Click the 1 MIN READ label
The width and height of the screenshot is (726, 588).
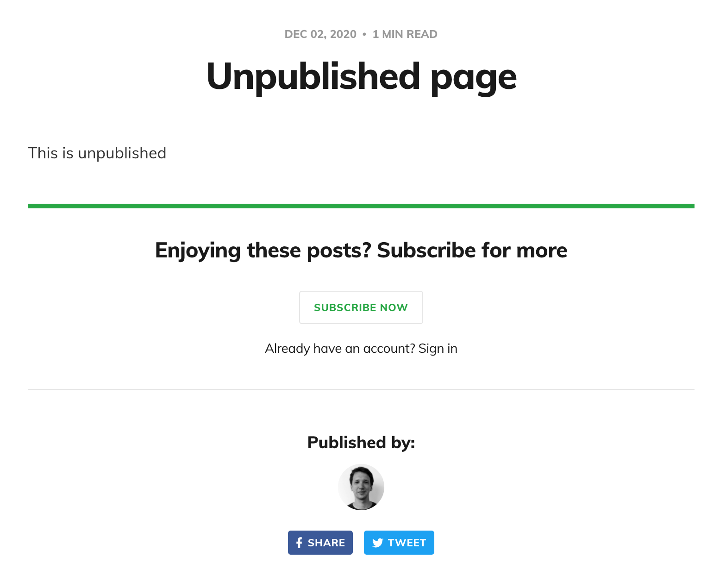click(x=405, y=34)
